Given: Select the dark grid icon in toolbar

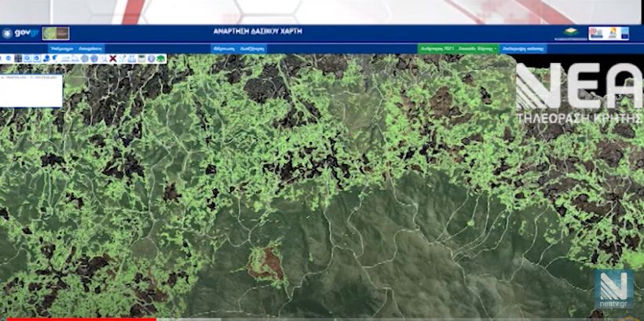Looking at the screenshot, I should (x=17, y=59).
